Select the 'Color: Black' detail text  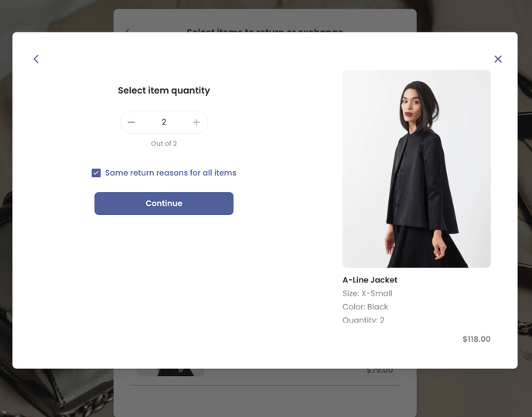click(365, 307)
